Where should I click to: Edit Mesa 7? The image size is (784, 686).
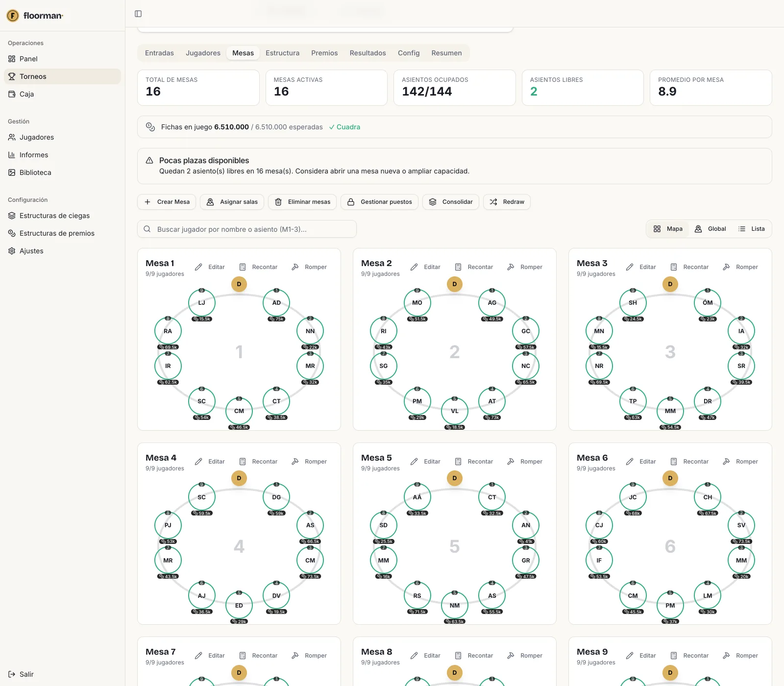210,656
